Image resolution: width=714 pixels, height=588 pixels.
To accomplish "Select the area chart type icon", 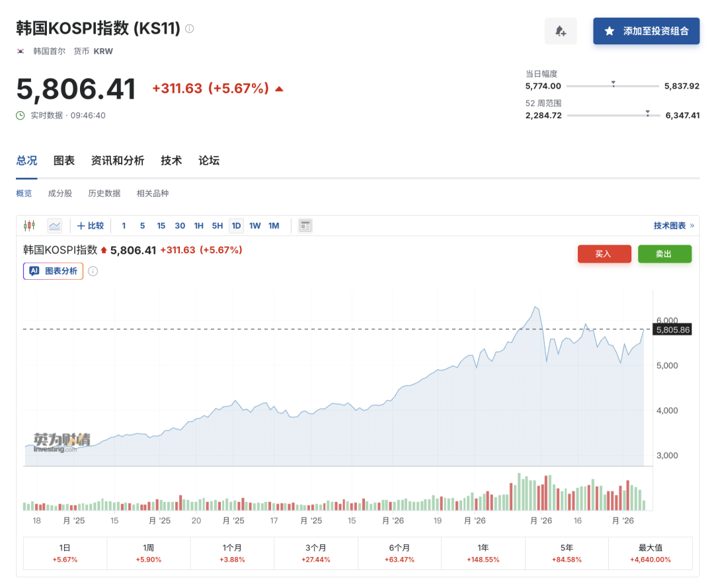I will [54, 226].
